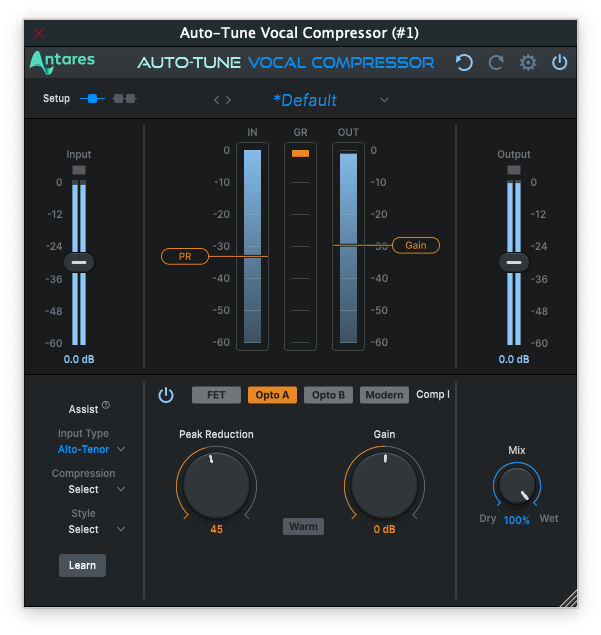Select the dual compressor setup icon

click(124, 98)
